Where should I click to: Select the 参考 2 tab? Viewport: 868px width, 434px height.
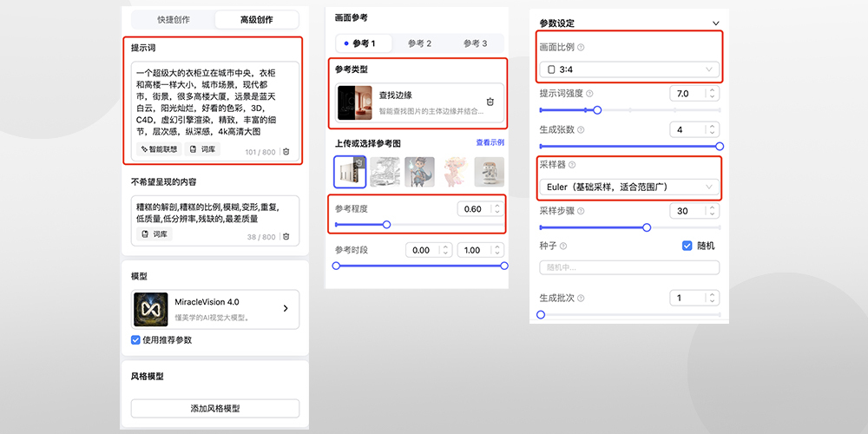[419, 43]
